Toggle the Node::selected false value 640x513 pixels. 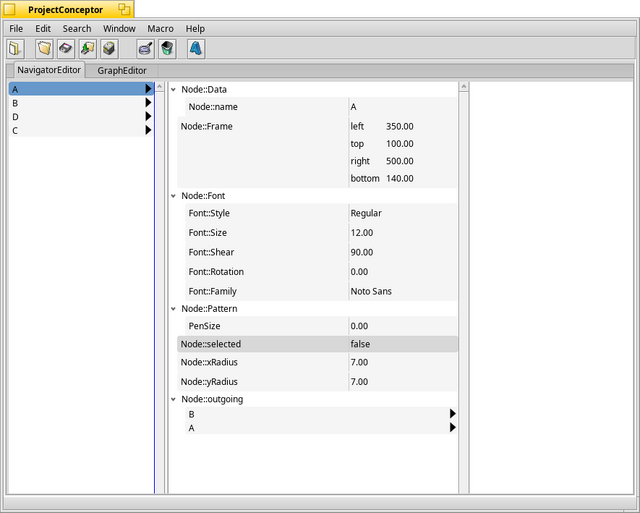(360, 344)
